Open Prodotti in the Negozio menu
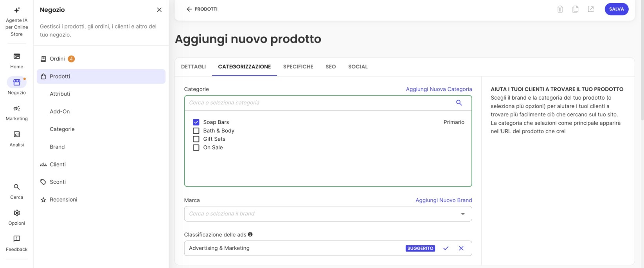The width and height of the screenshot is (644, 268). point(101,77)
